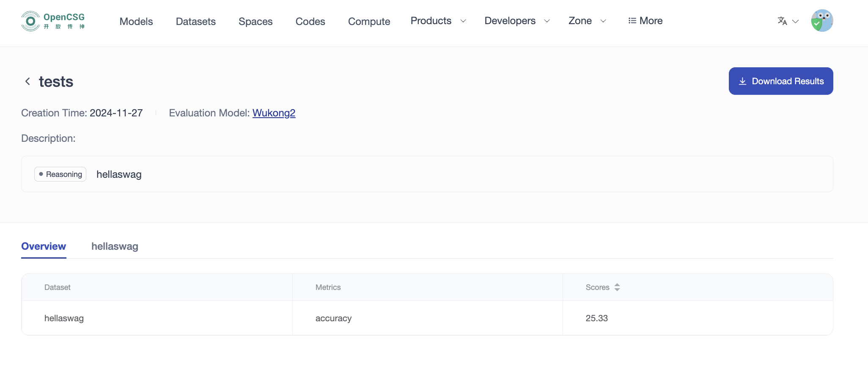Screen dimensions: 868x375
Task: Click the Download Results button
Action: 780,81
